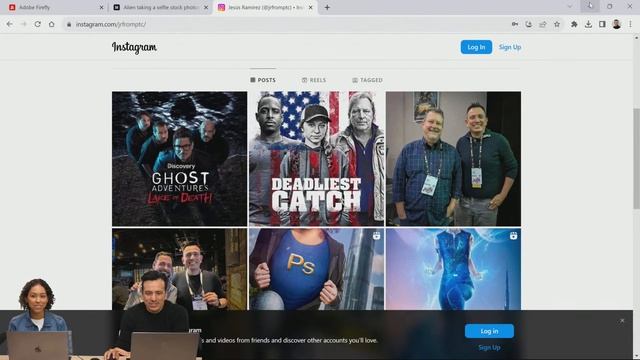The image size is (640, 360).
Task: Click the address bar URL
Action: [x=111, y=24]
